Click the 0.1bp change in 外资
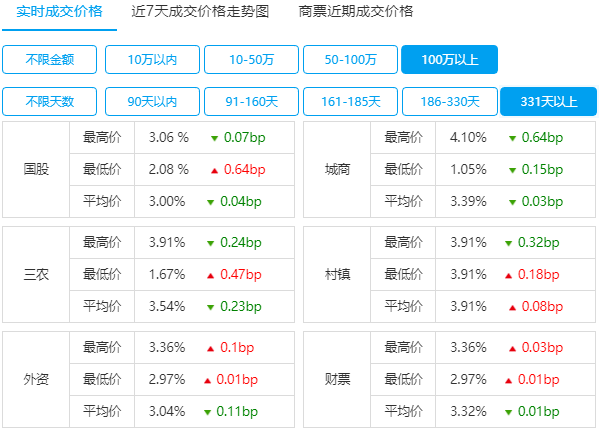This screenshot has width=600, height=432. 237,347
